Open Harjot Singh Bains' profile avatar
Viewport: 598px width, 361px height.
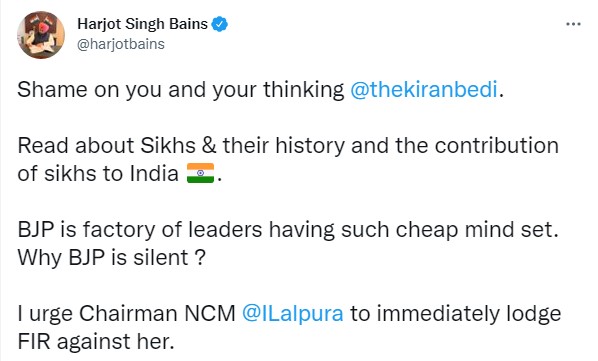[x=41, y=35]
